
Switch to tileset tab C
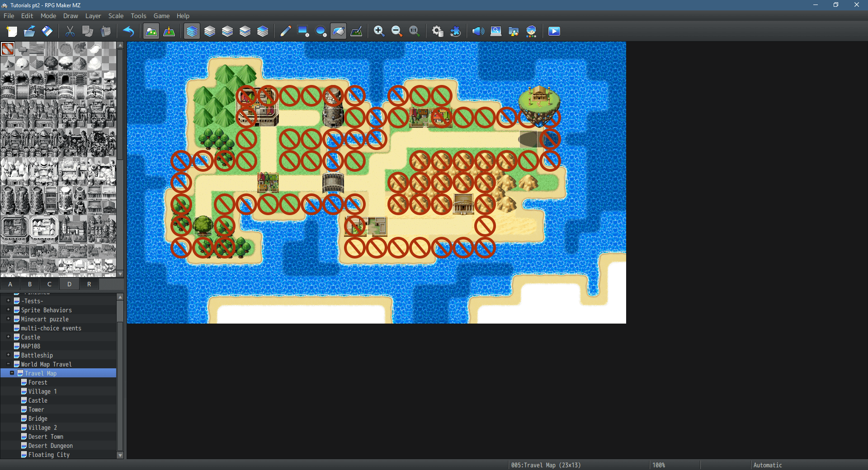[49, 284]
